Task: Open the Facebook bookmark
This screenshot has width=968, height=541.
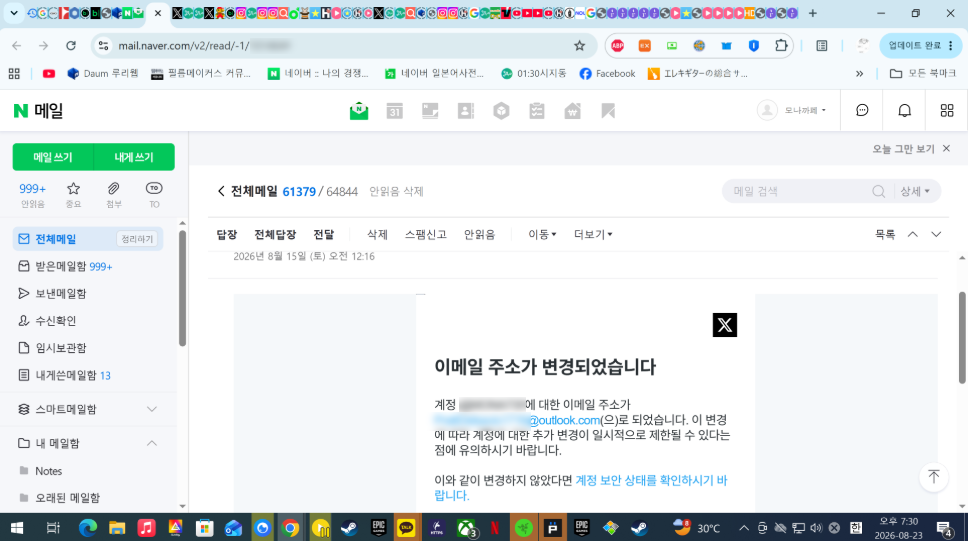Action: [x=607, y=73]
